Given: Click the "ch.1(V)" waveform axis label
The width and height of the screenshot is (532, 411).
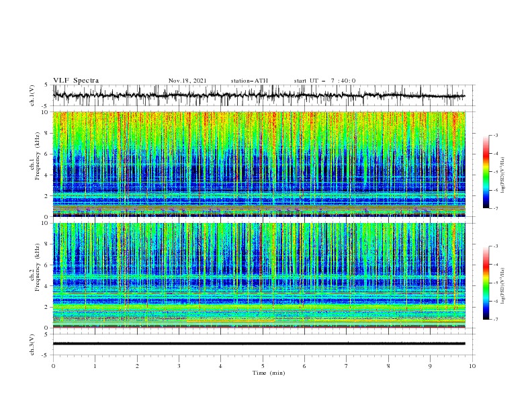Looking at the screenshot, I should [x=32, y=95].
